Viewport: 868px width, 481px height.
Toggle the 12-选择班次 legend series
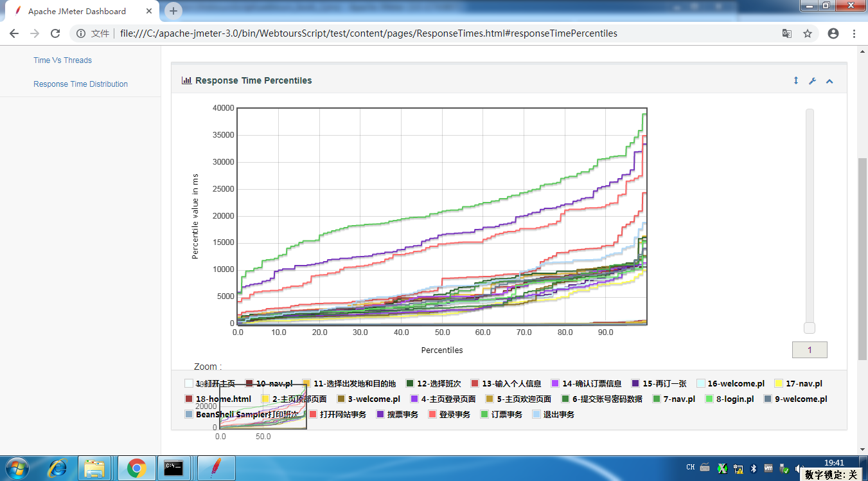[x=434, y=384]
